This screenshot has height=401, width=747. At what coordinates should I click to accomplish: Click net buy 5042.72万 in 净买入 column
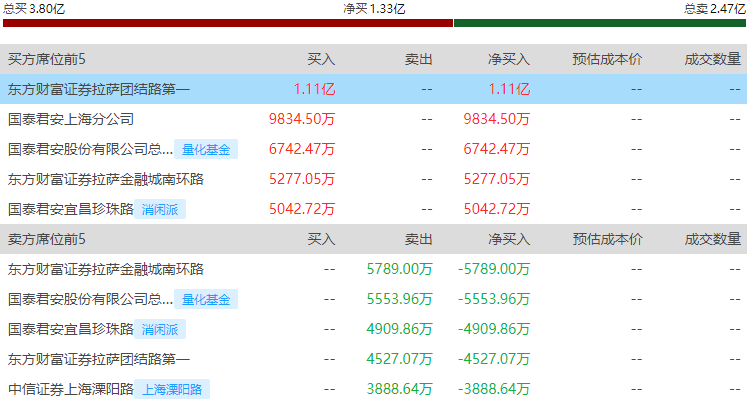pyautogui.click(x=497, y=209)
